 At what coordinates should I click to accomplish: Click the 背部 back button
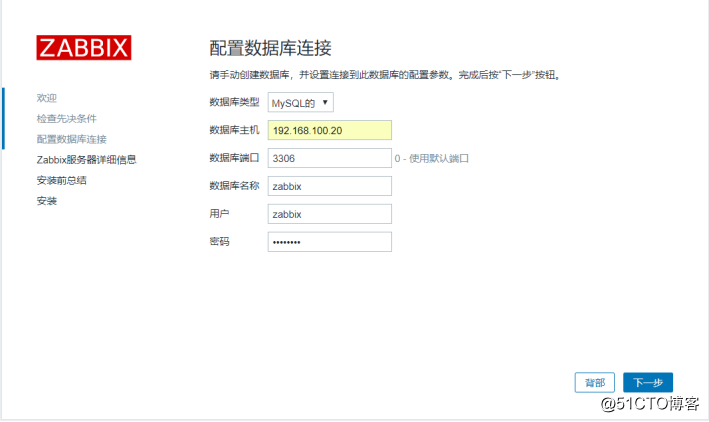pos(595,383)
